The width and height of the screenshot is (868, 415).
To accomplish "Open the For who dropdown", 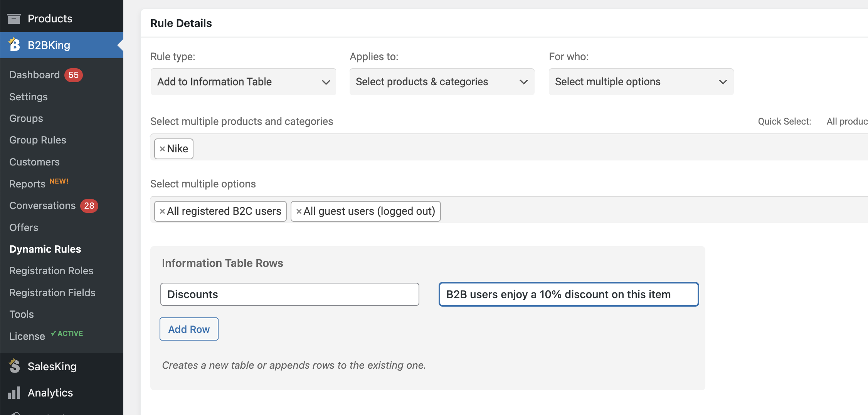I will [641, 82].
